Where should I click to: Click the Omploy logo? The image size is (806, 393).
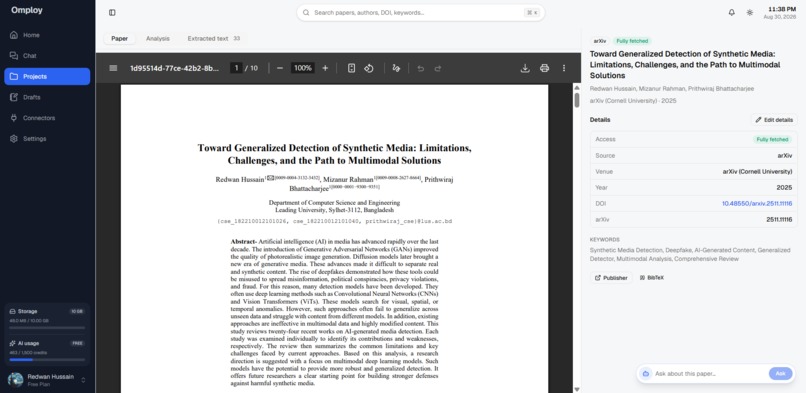coord(27,10)
